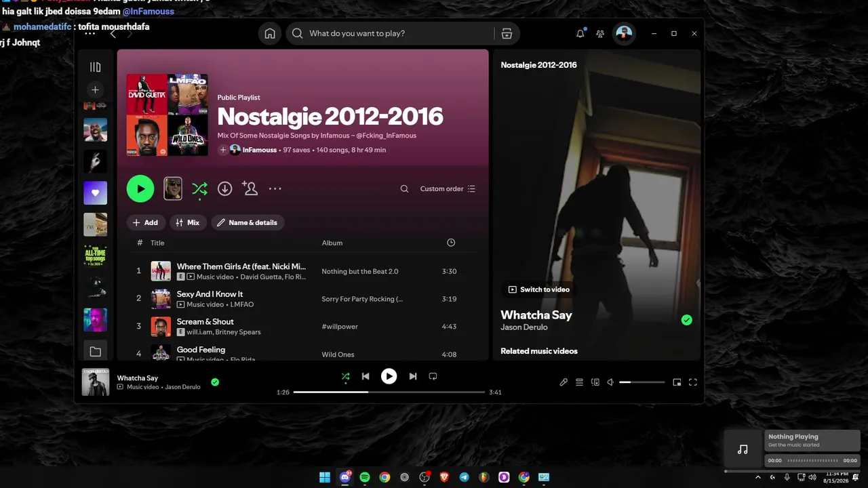Toggle shuffle in player bar
The image size is (868, 488).
tap(346, 376)
